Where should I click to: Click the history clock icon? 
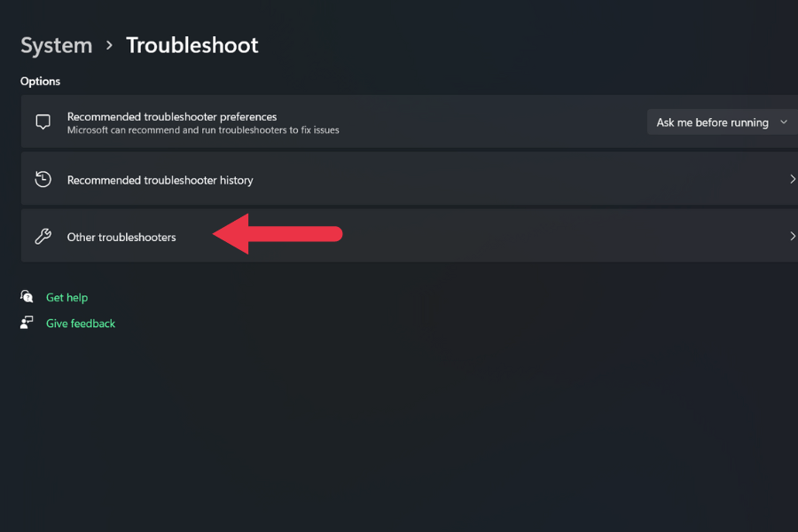click(43, 179)
